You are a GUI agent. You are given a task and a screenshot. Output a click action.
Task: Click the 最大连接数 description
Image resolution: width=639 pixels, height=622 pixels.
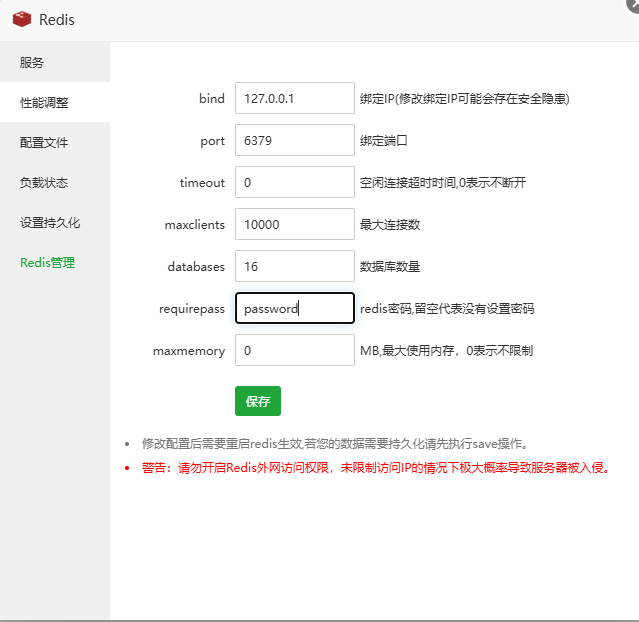click(x=390, y=225)
